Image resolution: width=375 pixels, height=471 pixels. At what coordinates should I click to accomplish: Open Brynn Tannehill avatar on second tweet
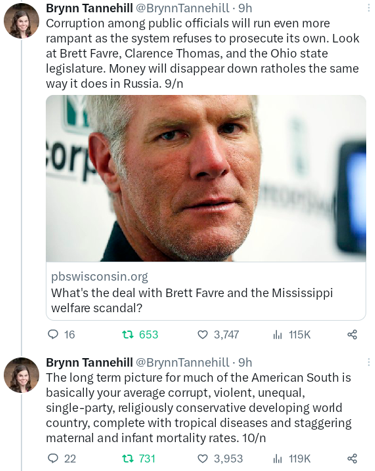click(x=21, y=375)
